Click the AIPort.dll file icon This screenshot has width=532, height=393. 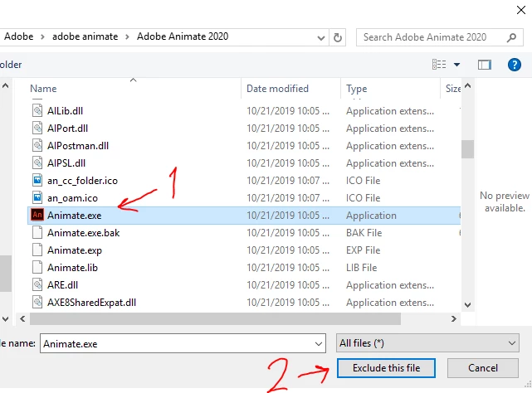point(37,128)
